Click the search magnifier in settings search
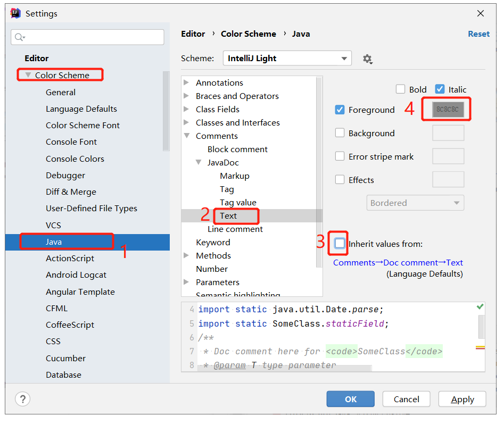The height and width of the screenshot is (424, 504). point(20,37)
